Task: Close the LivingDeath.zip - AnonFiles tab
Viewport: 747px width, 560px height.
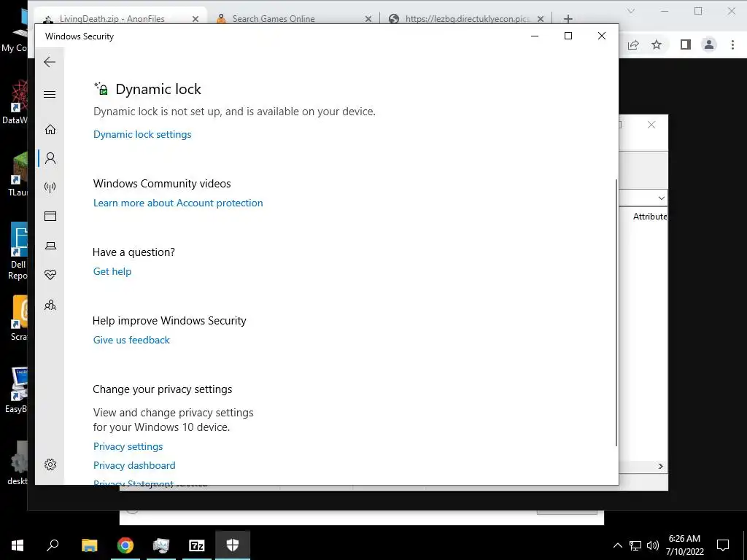Action: pos(196,19)
